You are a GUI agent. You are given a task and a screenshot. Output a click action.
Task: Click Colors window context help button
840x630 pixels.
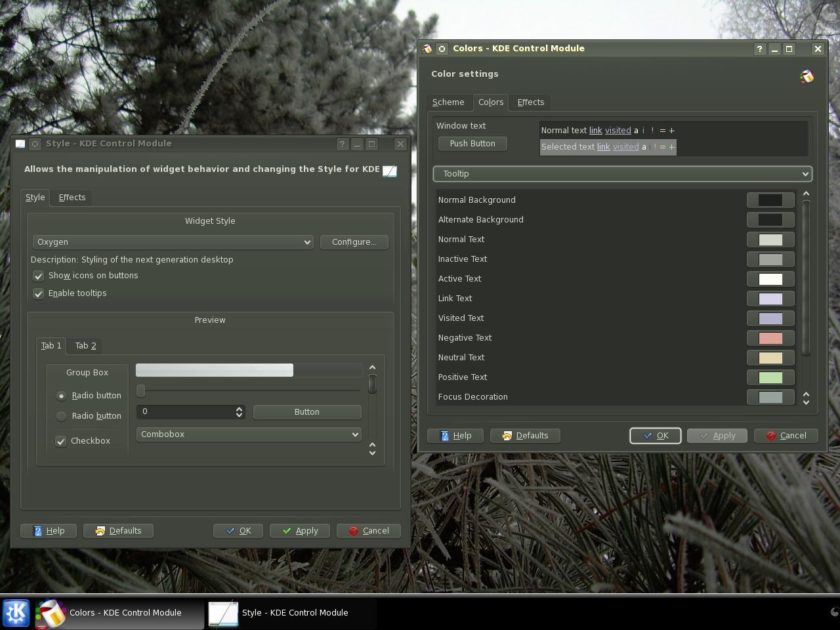(x=759, y=49)
